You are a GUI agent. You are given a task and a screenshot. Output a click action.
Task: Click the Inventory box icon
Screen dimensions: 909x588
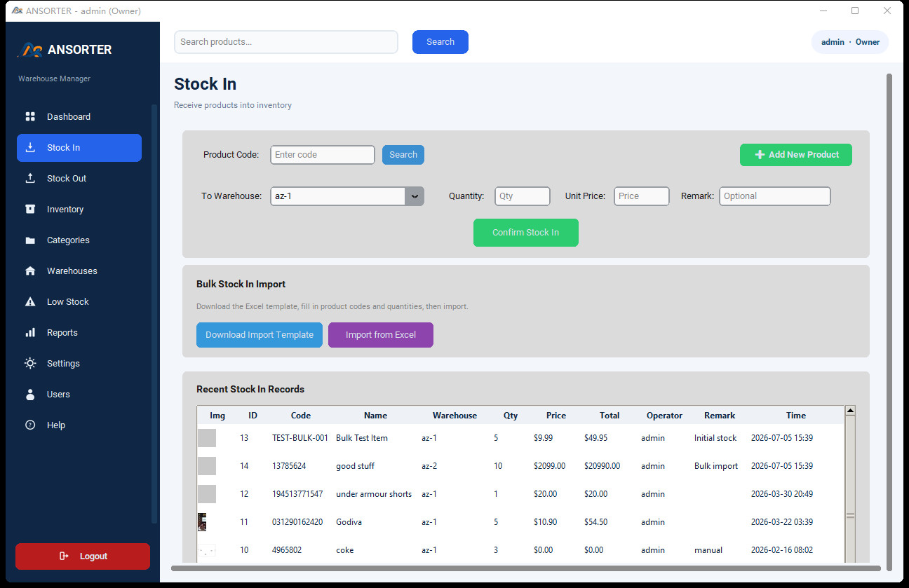tap(30, 209)
